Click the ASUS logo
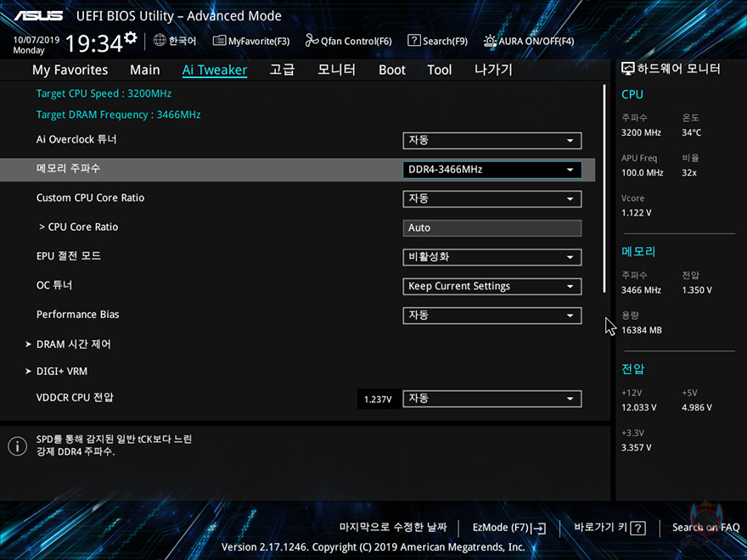 pyautogui.click(x=38, y=16)
